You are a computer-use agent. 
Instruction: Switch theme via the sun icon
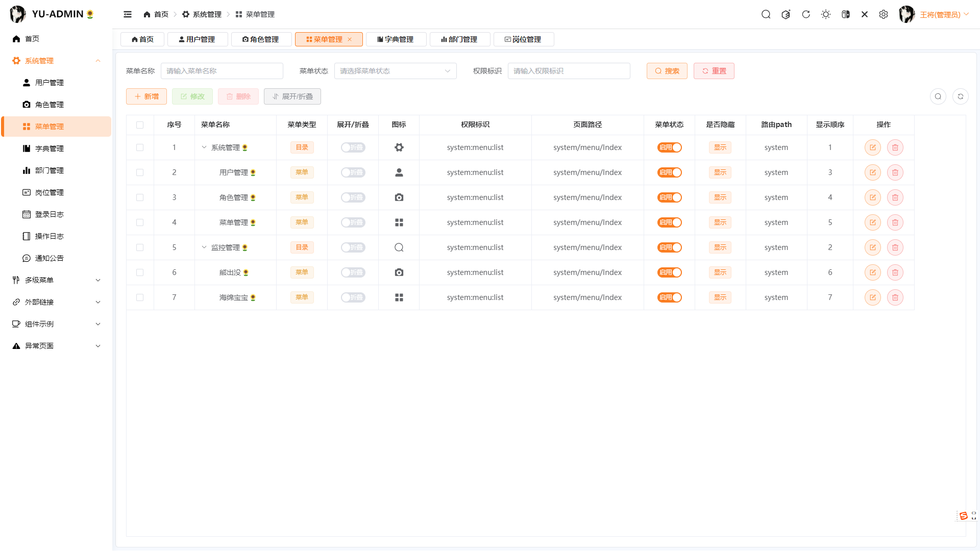click(825, 14)
